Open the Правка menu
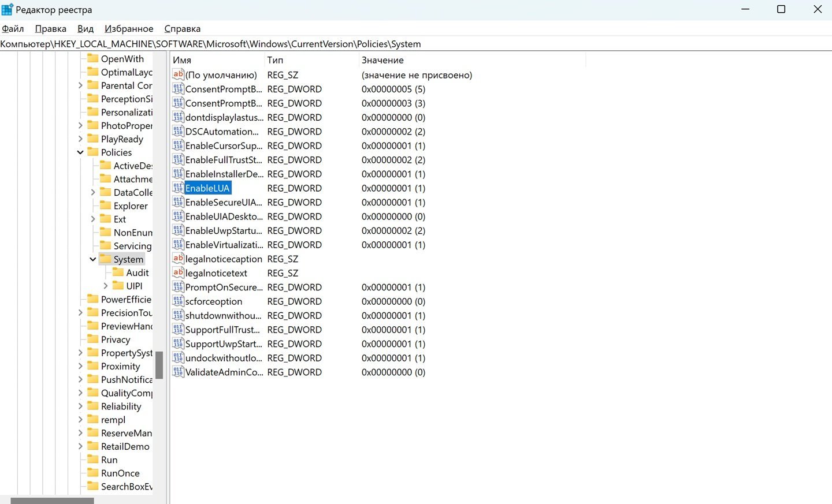832x504 pixels. coord(50,28)
